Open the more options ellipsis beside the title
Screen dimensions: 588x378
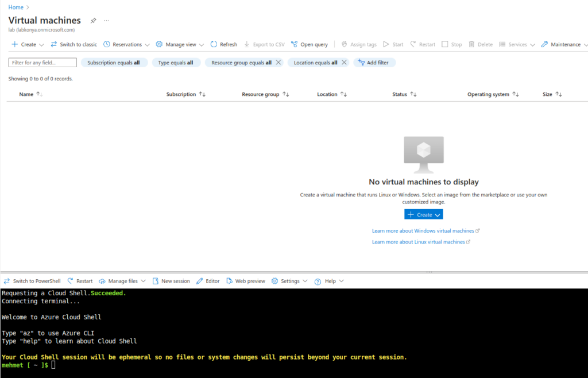point(106,21)
